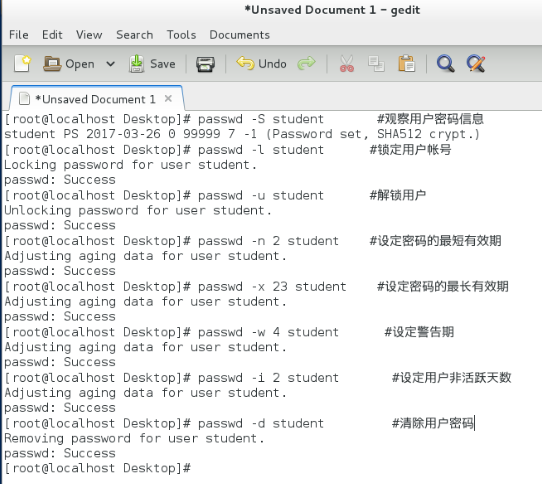Undo the last action
542x484 pixels.
(x=261, y=64)
